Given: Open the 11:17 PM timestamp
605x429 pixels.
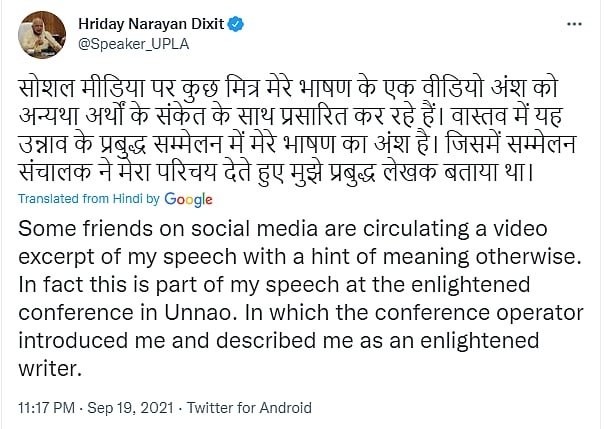Looking at the screenshot, I should coord(47,407).
